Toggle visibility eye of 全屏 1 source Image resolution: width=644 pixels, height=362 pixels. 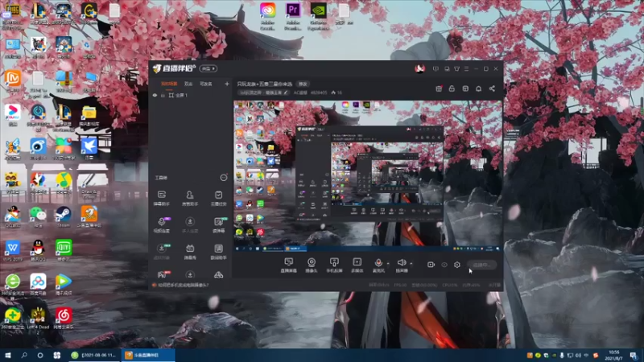click(155, 95)
